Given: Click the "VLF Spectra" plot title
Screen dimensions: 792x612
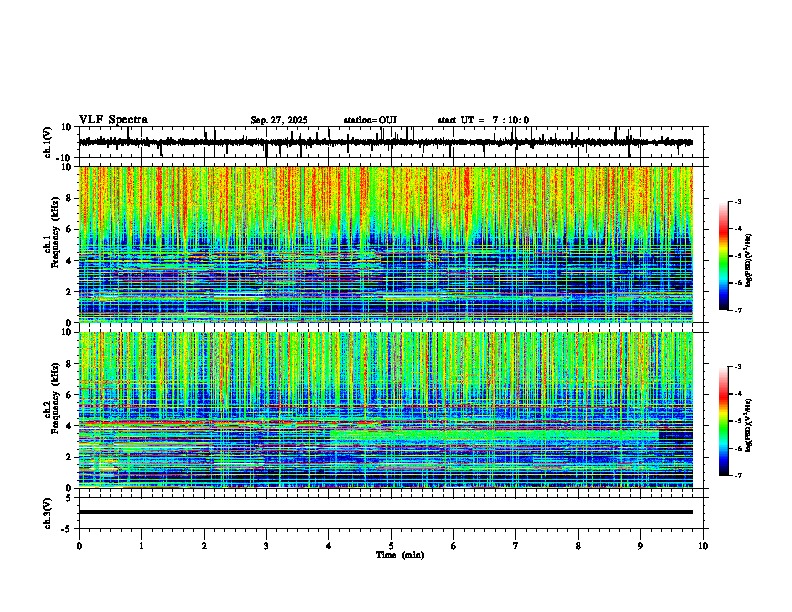Looking at the screenshot, I should (113, 120).
